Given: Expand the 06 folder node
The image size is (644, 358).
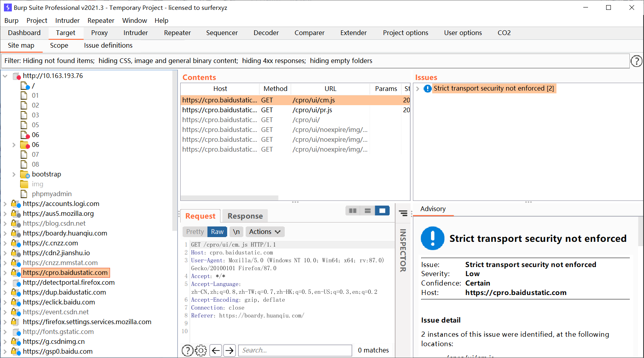Looking at the screenshot, I should [x=14, y=145].
